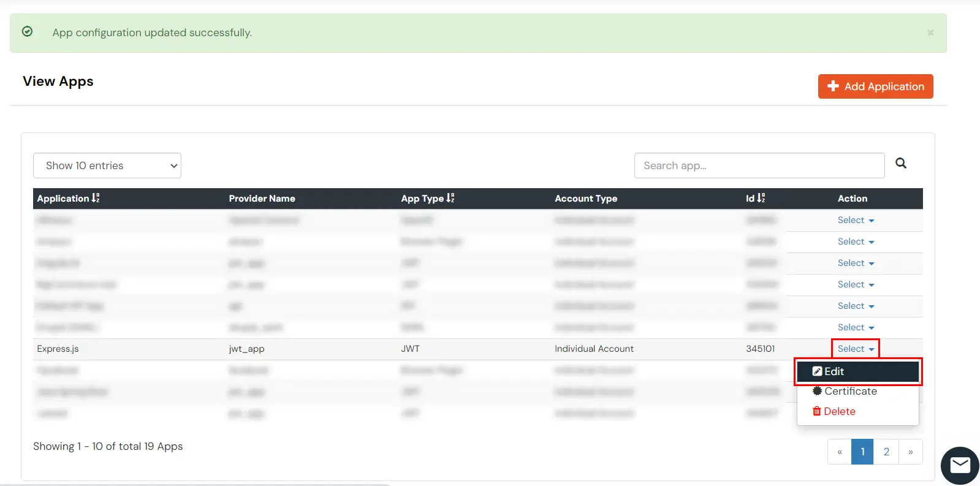This screenshot has height=486, width=980.
Task: Click the View Apps heading
Action: 58,82
